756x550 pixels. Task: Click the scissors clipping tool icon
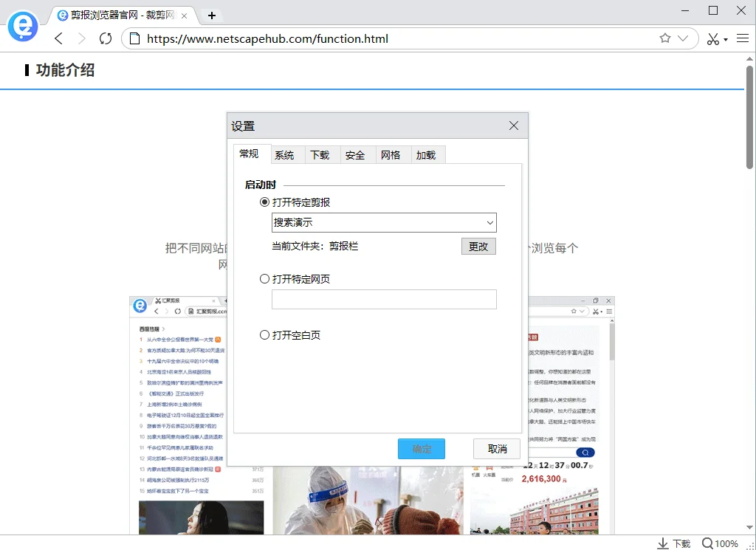713,39
